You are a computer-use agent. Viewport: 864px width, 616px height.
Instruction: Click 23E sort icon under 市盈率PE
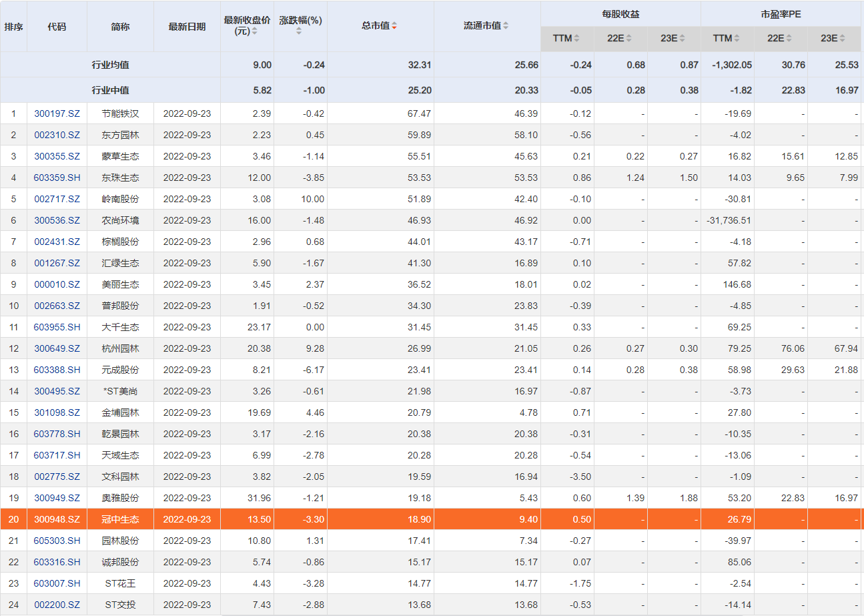pyautogui.click(x=843, y=39)
